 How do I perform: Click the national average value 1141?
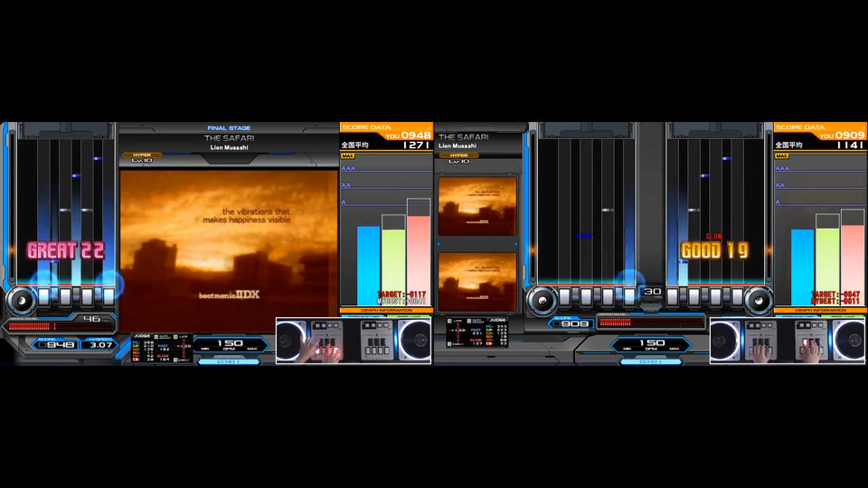pos(850,145)
